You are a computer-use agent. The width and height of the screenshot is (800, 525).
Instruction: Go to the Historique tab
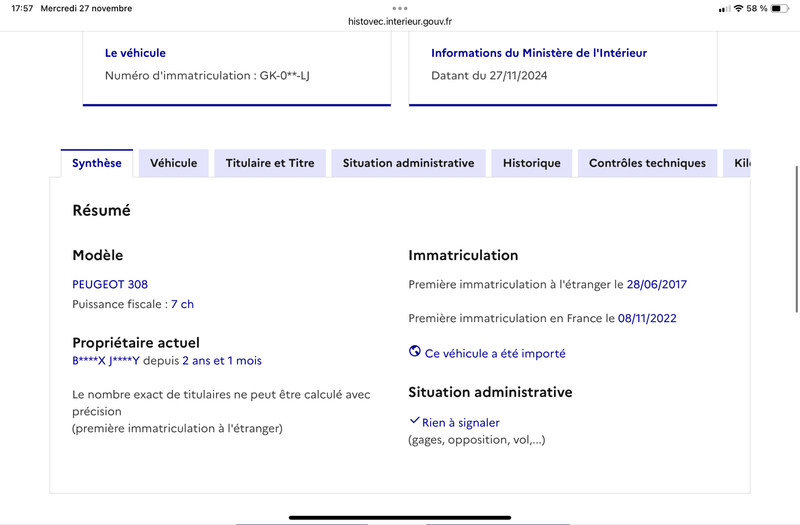click(532, 163)
